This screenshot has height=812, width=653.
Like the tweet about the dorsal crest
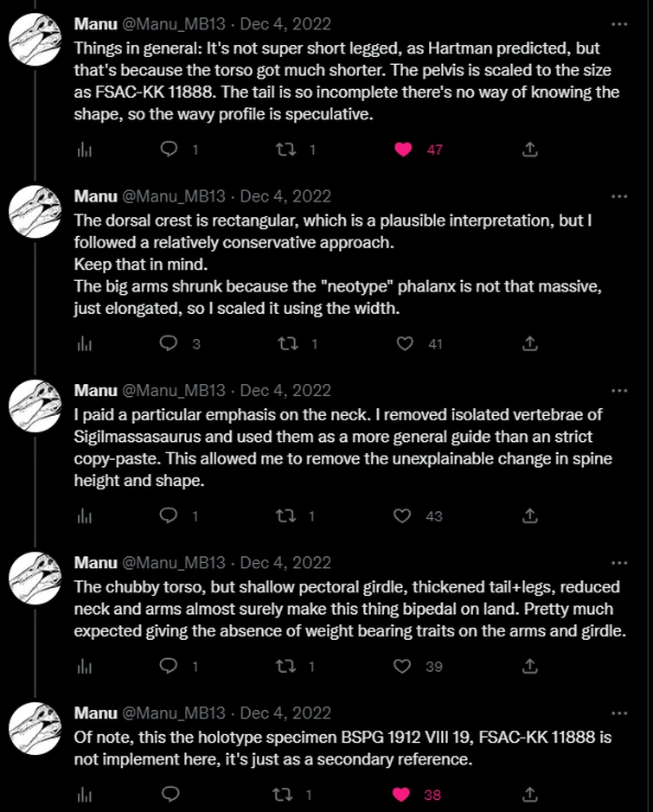click(x=402, y=344)
